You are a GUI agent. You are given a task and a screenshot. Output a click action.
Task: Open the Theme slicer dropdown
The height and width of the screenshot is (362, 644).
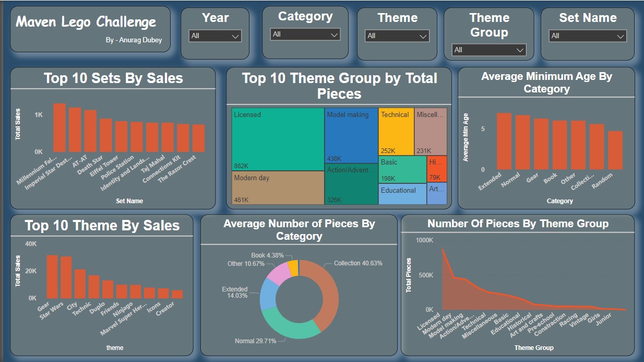(397, 36)
